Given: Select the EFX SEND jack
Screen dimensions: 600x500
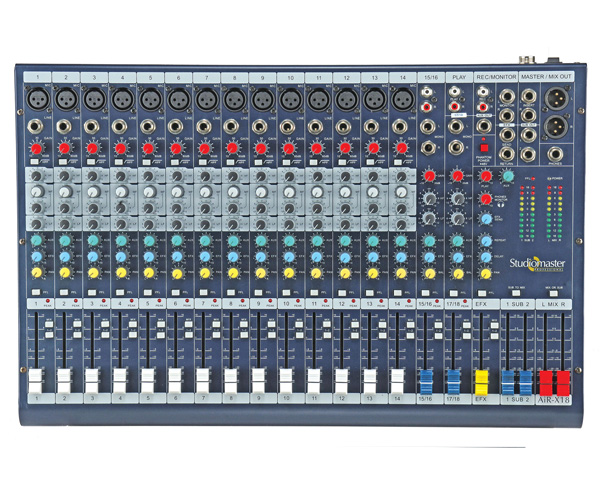Looking at the screenshot, I should (x=507, y=135).
